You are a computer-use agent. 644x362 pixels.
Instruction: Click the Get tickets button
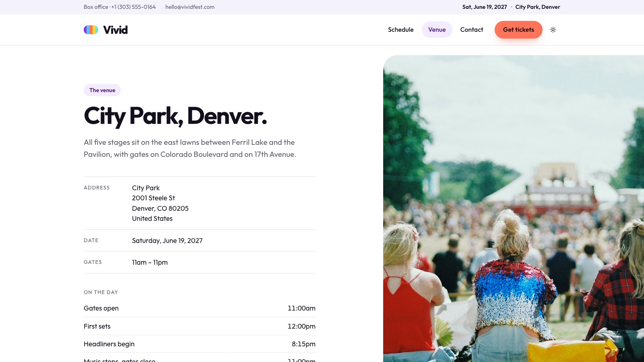tap(518, 30)
